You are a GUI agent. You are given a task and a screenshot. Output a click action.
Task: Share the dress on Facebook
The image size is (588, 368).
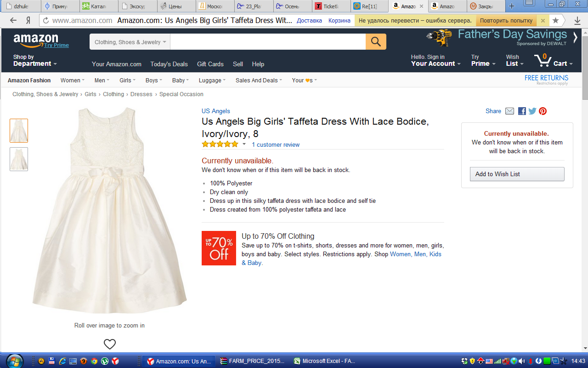pyautogui.click(x=522, y=111)
